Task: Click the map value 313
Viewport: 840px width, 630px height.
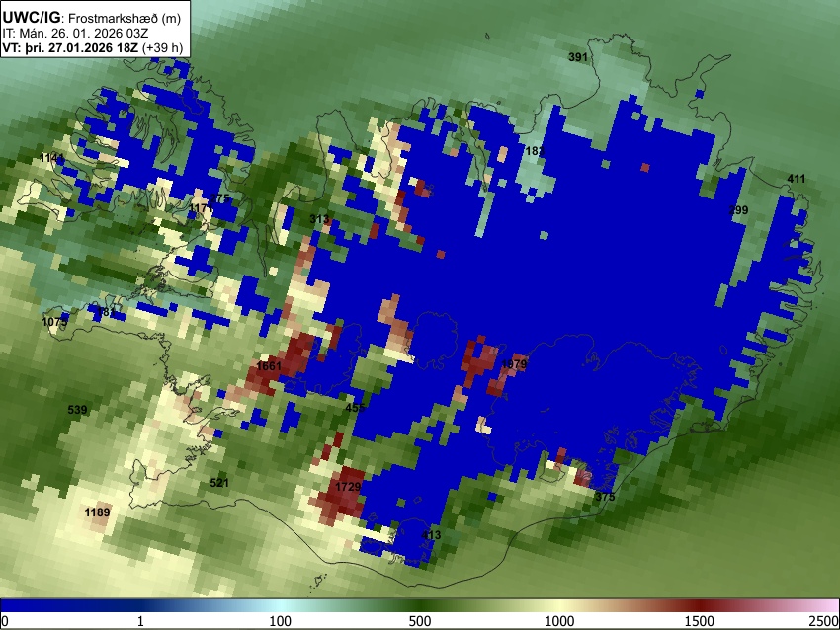Action: [319, 219]
